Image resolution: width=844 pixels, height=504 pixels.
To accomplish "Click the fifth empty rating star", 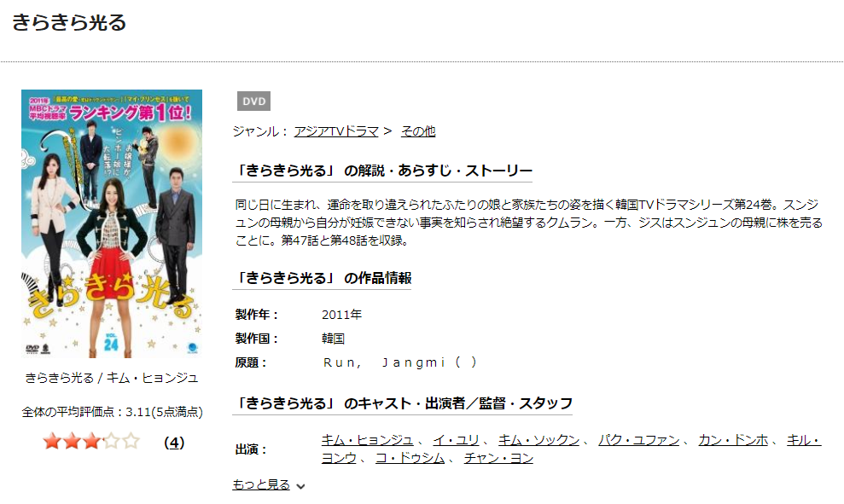I will (131, 442).
